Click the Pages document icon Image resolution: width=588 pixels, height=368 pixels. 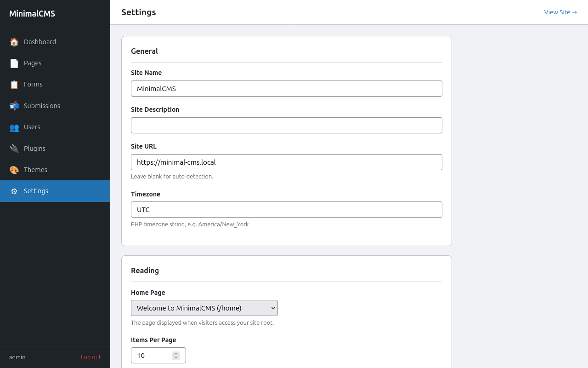point(14,63)
